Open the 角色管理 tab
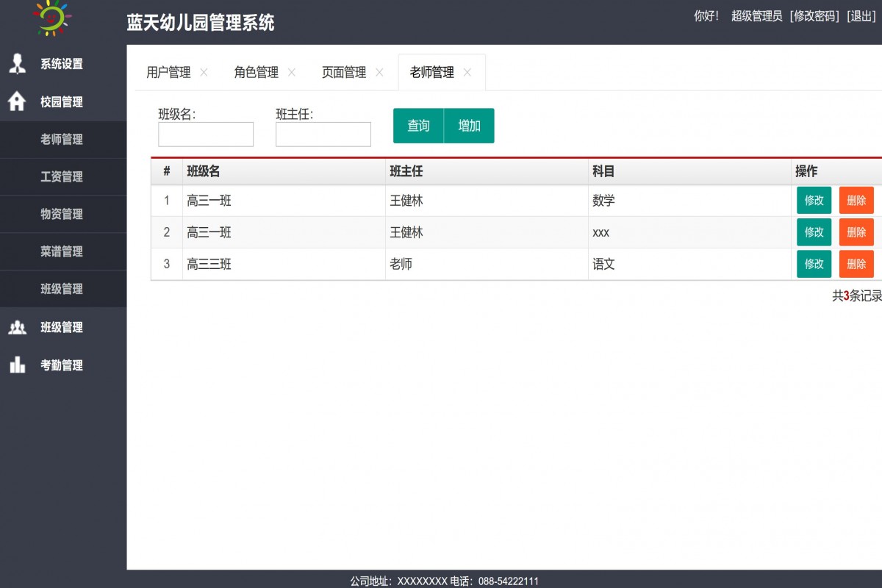 pyautogui.click(x=256, y=73)
